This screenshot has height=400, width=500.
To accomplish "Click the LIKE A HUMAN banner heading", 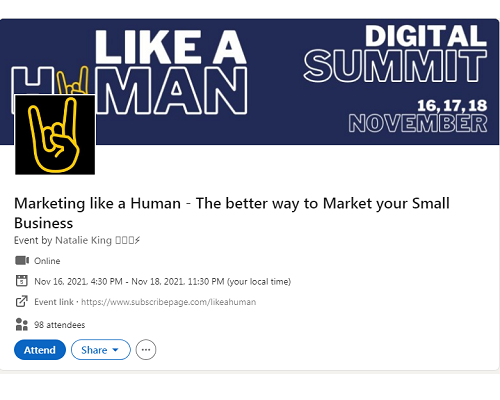I will tap(129, 72).
